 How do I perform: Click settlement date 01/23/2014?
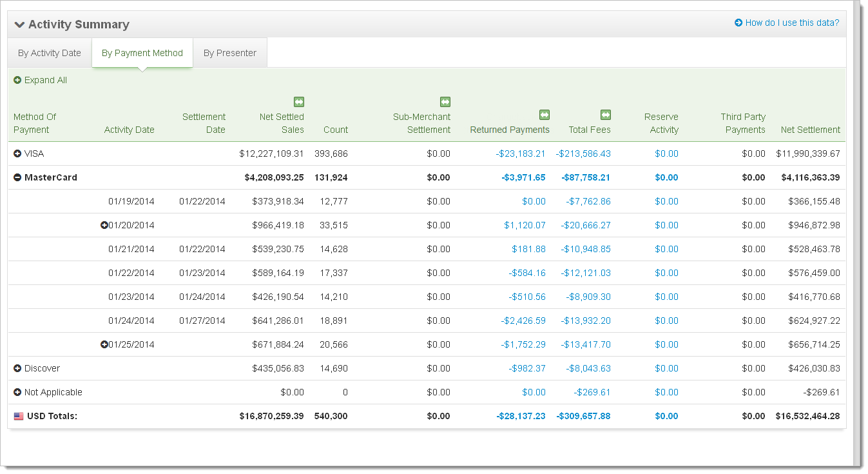click(202, 273)
